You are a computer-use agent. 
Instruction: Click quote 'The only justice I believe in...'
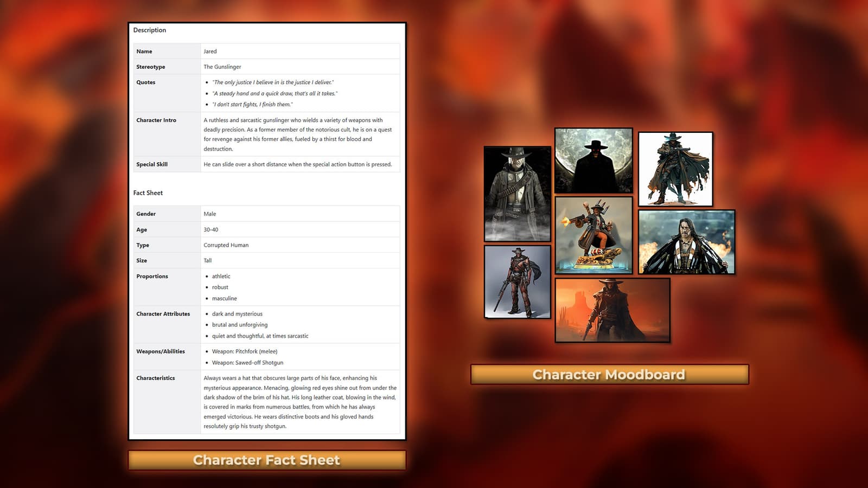point(273,82)
